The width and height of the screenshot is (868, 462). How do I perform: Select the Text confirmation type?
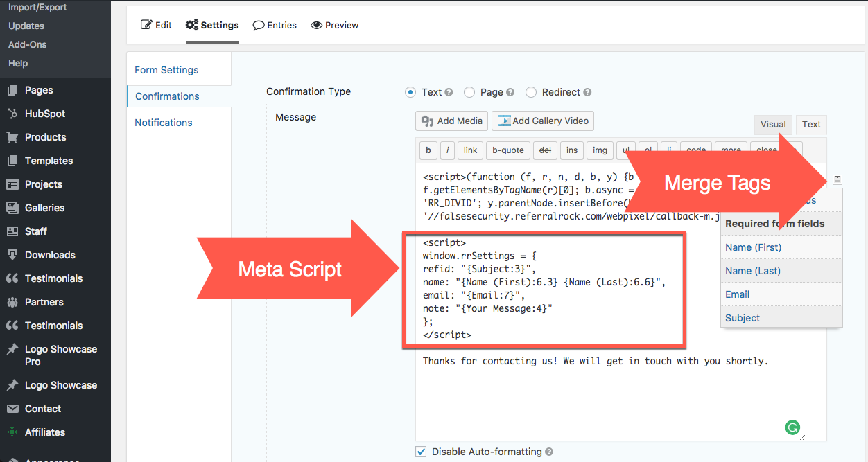[x=410, y=92]
